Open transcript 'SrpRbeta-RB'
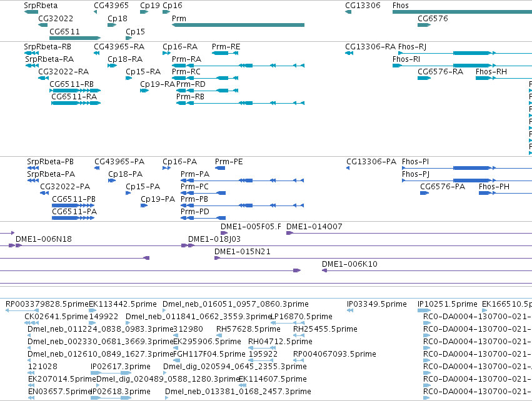The image size is (532, 401). (48, 46)
